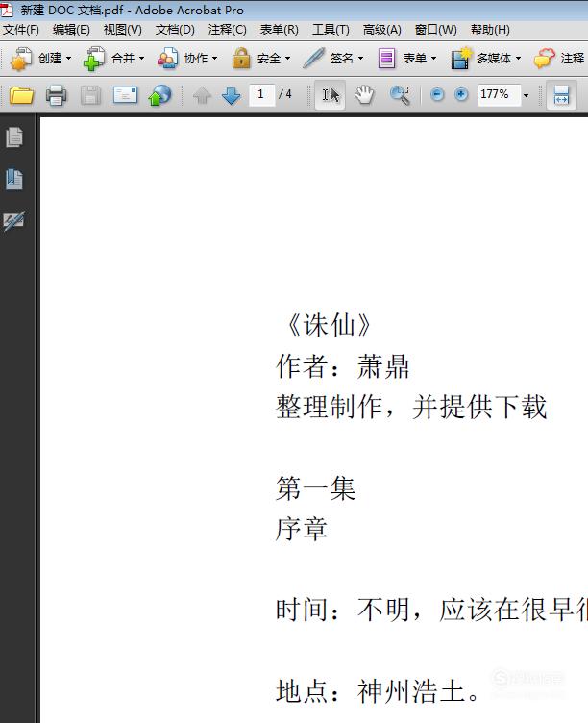Click the Combine files icon
Screen dimensions: 588x723
coord(93,59)
